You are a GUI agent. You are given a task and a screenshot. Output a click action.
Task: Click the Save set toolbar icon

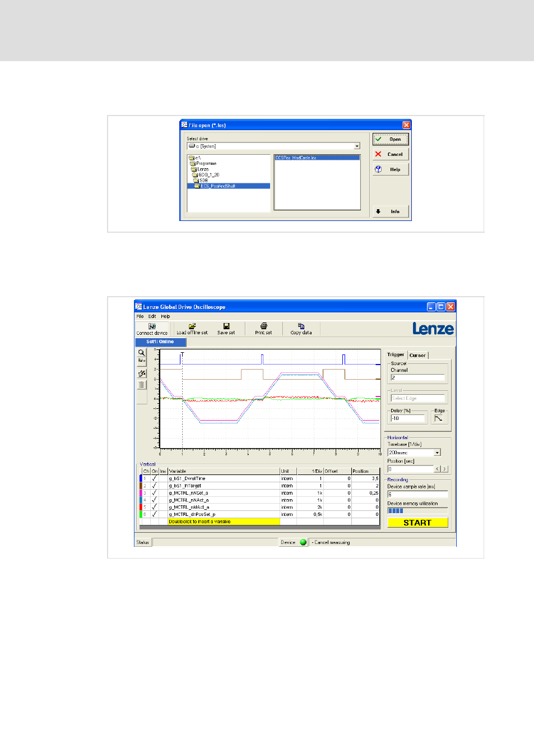tap(226, 329)
